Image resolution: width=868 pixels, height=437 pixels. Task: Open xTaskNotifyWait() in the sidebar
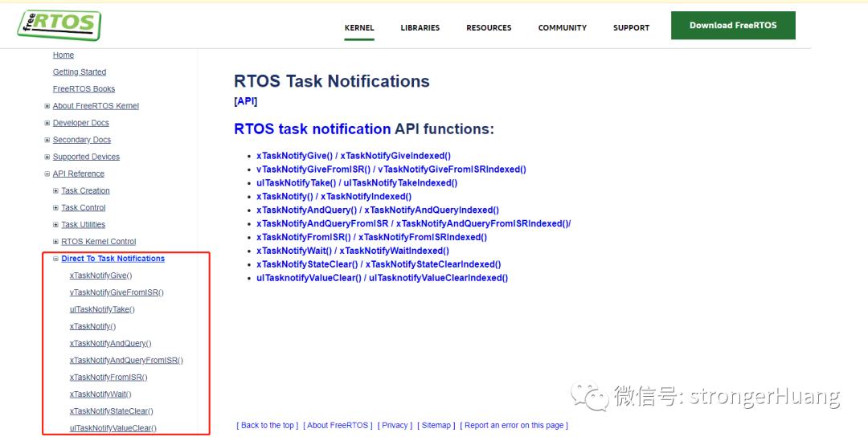tap(100, 394)
